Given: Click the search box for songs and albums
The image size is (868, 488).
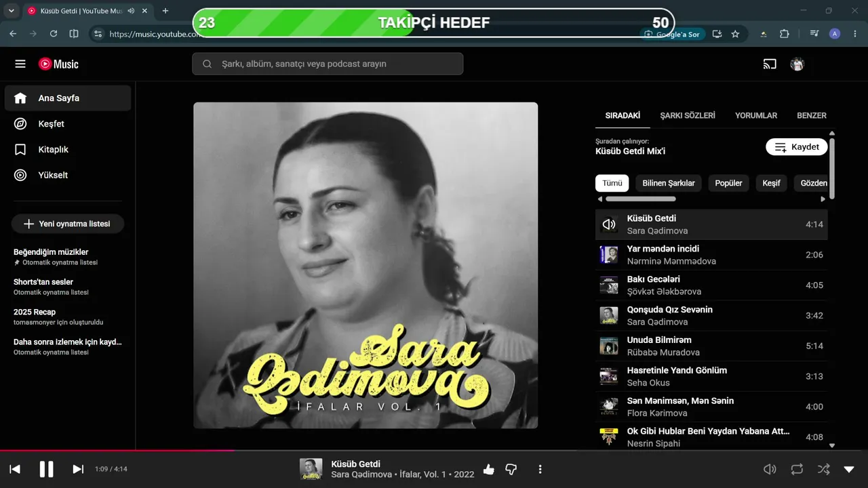Looking at the screenshot, I should (328, 64).
